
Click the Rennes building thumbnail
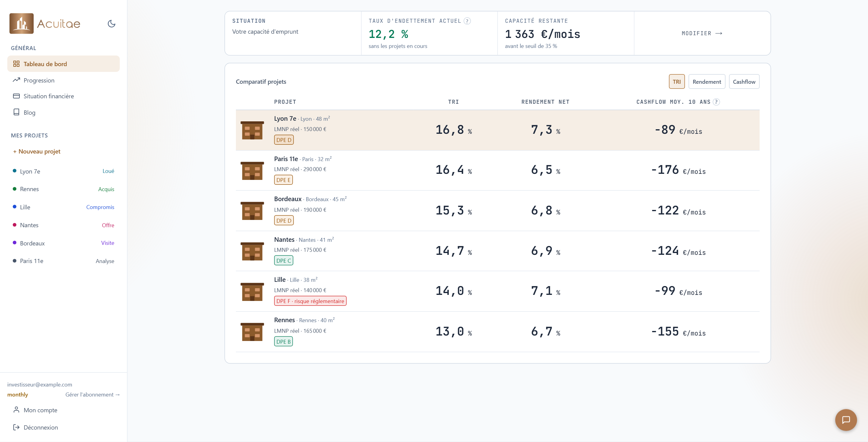tap(252, 332)
